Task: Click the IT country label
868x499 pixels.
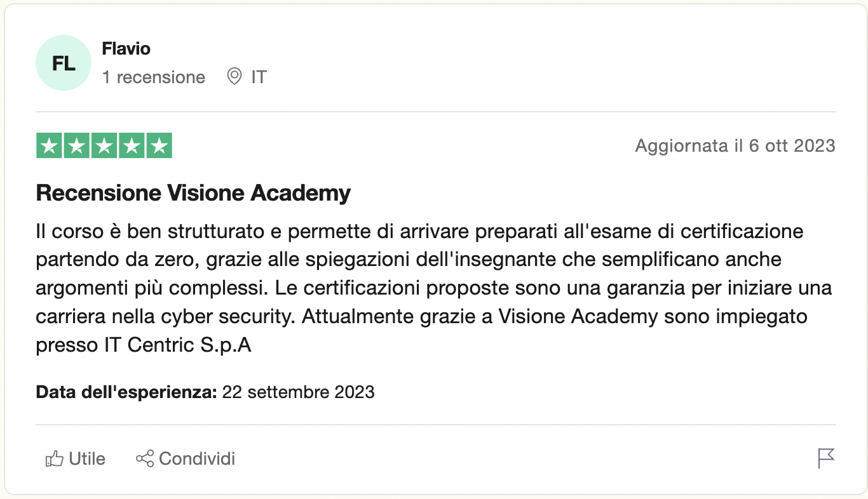Action: pyautogui.click(x=259, y=77)
